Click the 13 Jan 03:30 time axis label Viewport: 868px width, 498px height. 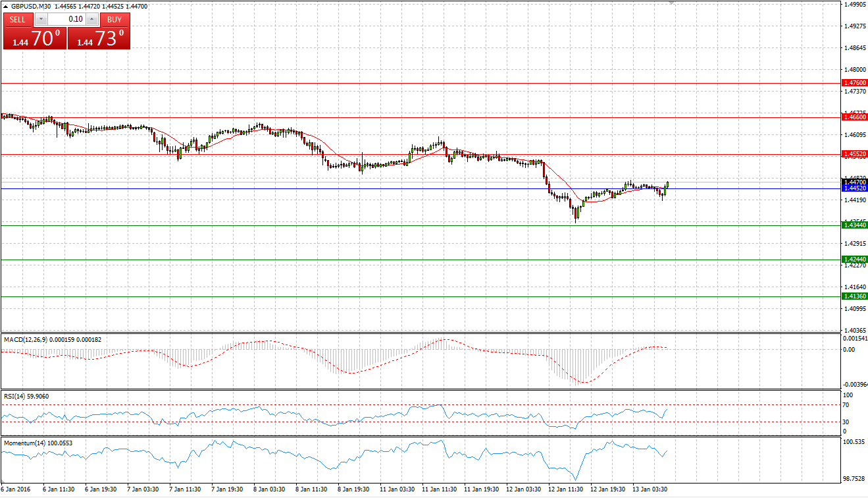click(651, 489)
